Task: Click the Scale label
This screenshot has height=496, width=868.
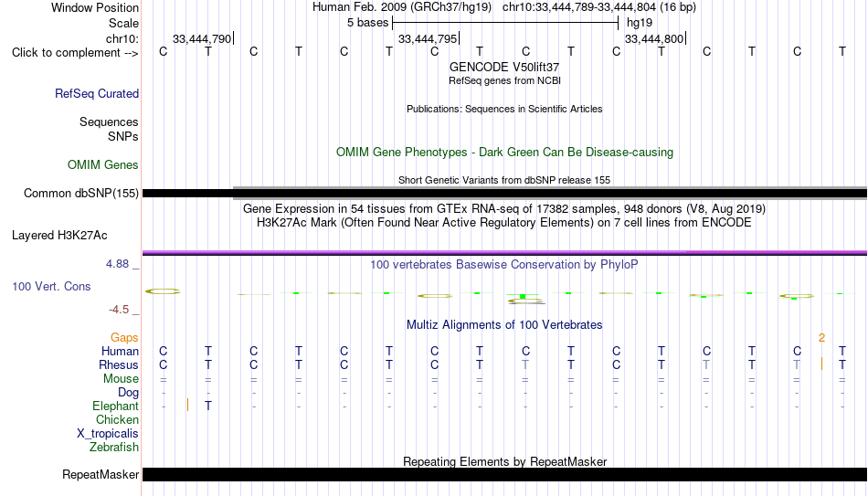Action: pos(123,23)
